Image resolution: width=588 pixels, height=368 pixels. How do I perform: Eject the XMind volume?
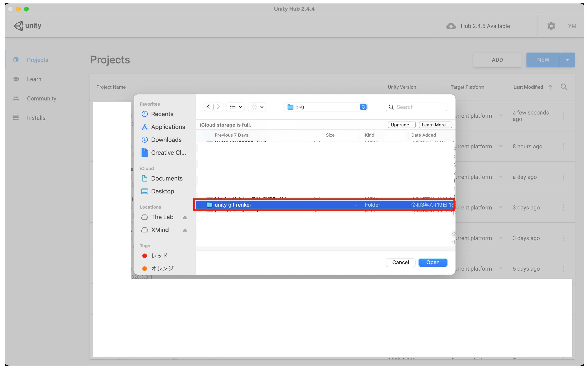185,230
